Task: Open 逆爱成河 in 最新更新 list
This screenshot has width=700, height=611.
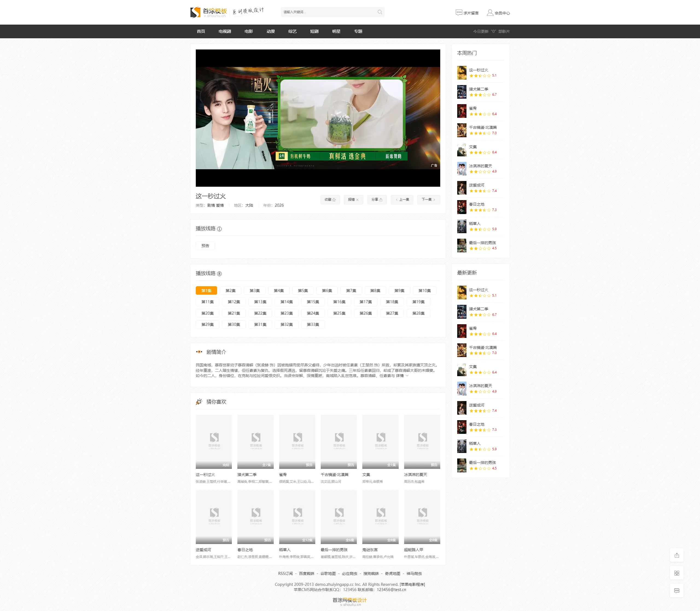Action: [477, 405]
